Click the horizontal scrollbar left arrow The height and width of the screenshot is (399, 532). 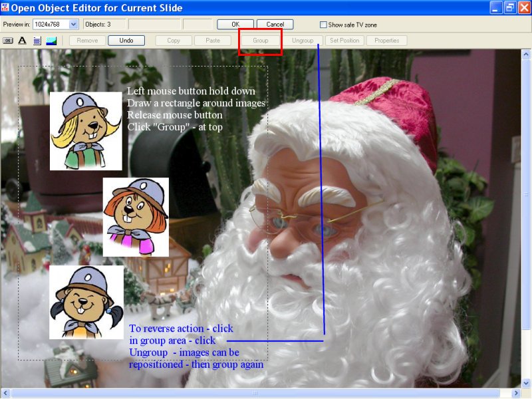[x=5, y=394]
